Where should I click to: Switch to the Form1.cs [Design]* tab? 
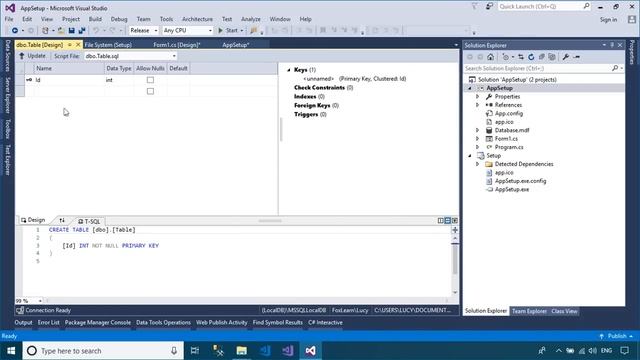(x=177, y=45)
